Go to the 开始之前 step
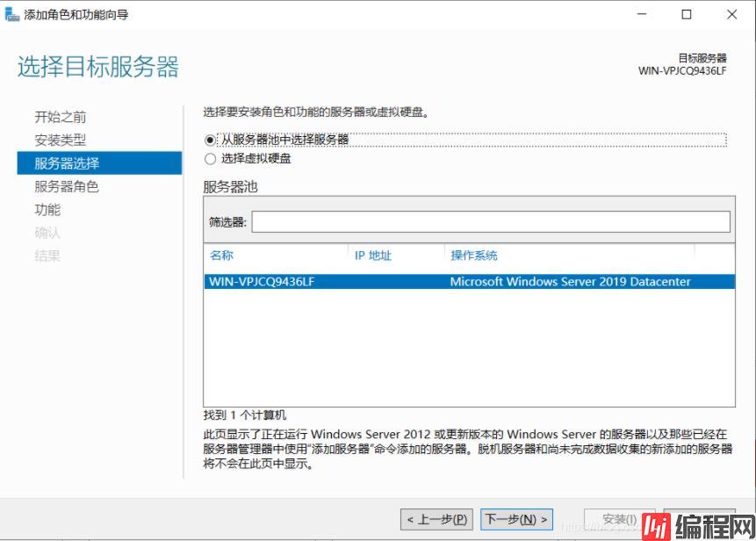Screen dimensions: 756x541 tap(61, 117)
